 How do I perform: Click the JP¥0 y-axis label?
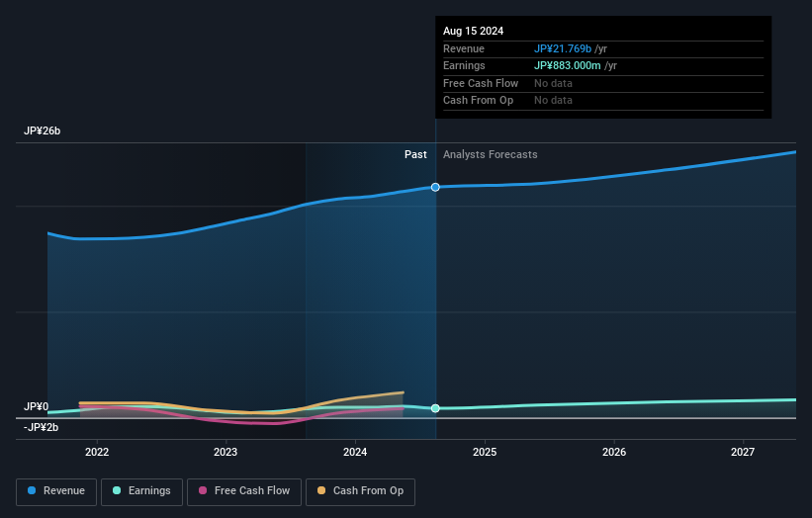click(36, 406)
